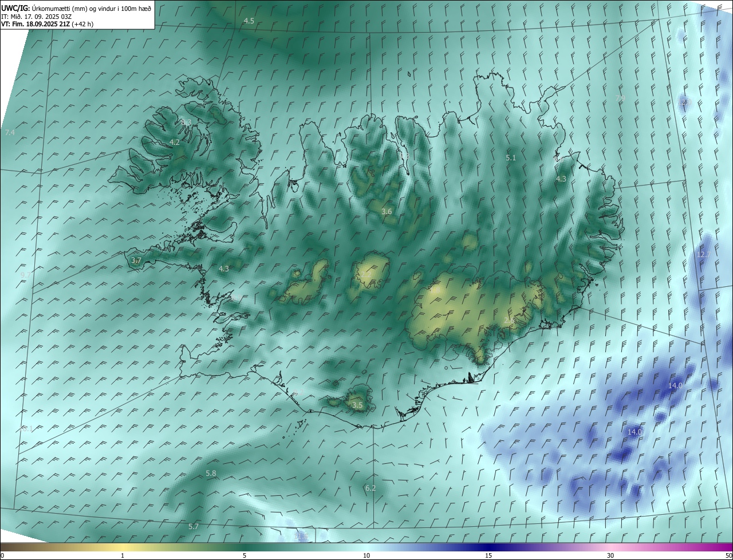Select the color scale tick labeled 5
Screen dimensions: 733x560
pos(245,555)
